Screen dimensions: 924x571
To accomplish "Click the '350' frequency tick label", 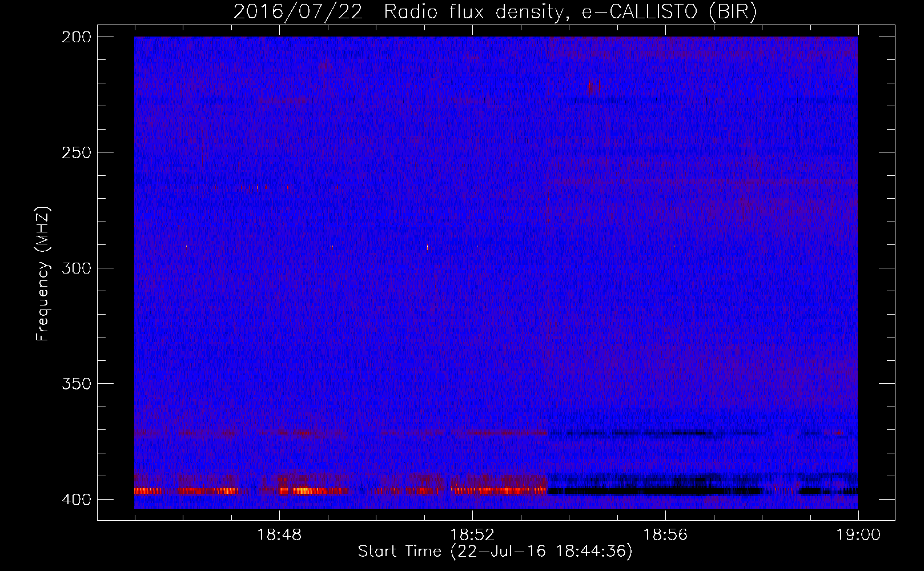I will coord(76,383).
